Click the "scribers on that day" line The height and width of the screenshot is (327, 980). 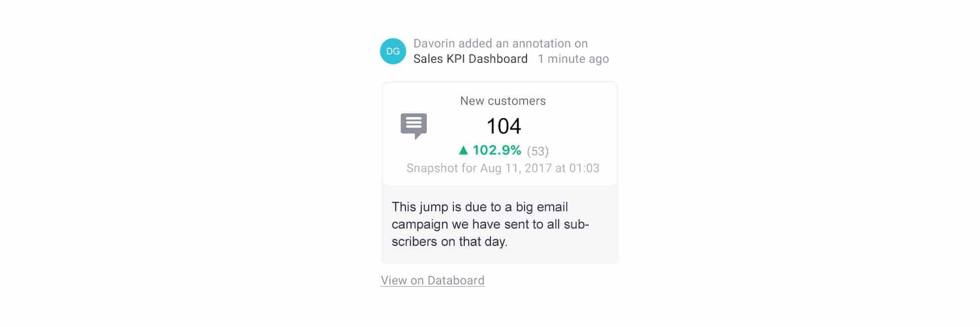coord(449,241)
